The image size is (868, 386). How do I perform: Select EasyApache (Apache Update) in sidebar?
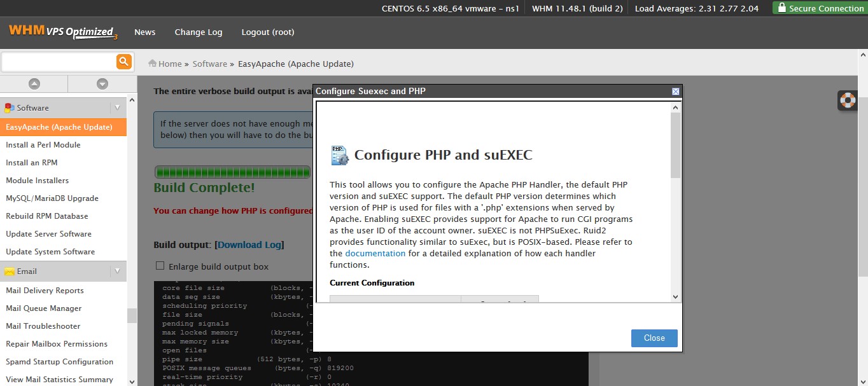[63, 127]
